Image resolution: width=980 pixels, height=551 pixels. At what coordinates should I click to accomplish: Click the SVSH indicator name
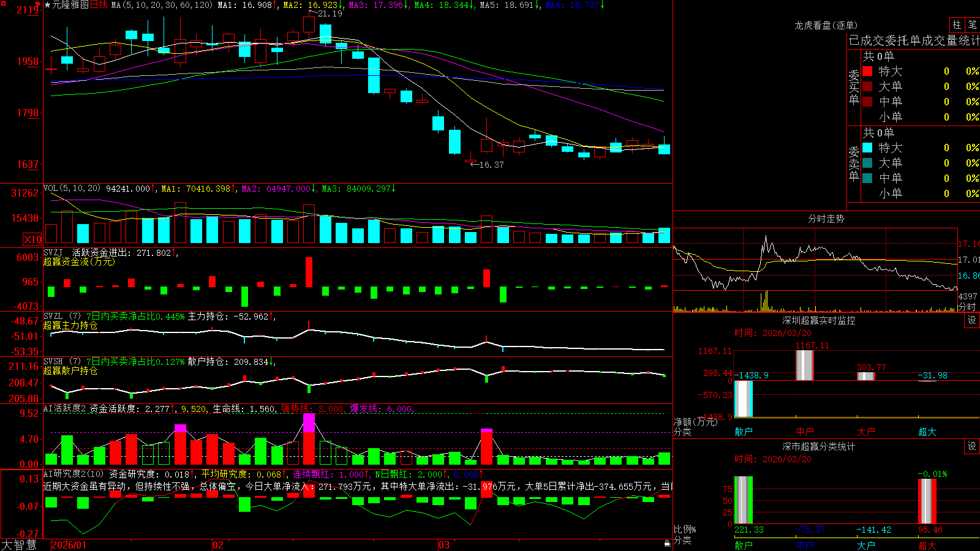(x=53, y=361)
